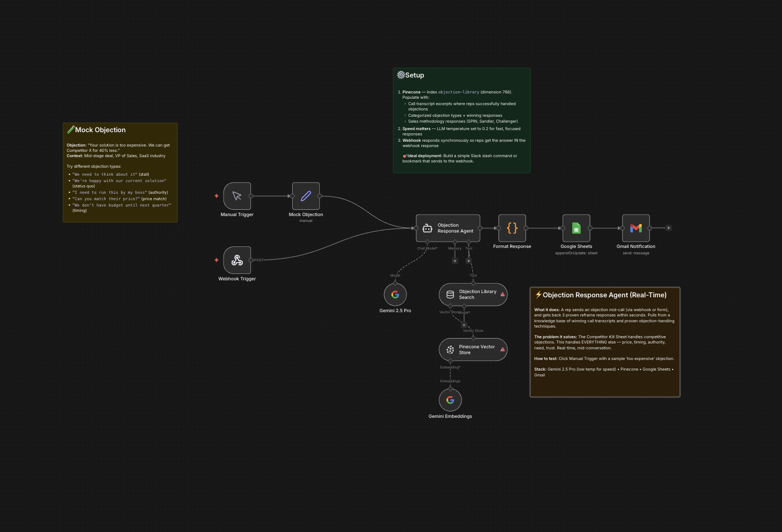Select the Pinecone Vector Store icon
The image size is (782, 532).
point(450,349)
